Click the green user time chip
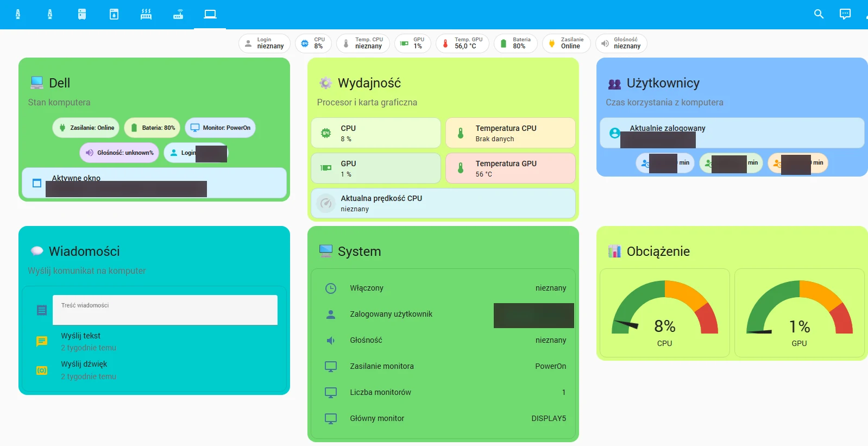868x446 pixels. [x=731, y=163]
